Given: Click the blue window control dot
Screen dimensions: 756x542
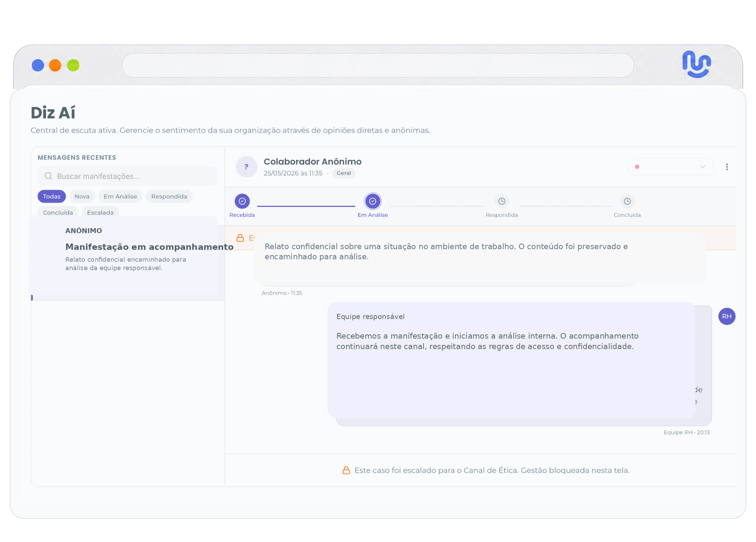Looking at the screenshot, I should coord(38,65).
